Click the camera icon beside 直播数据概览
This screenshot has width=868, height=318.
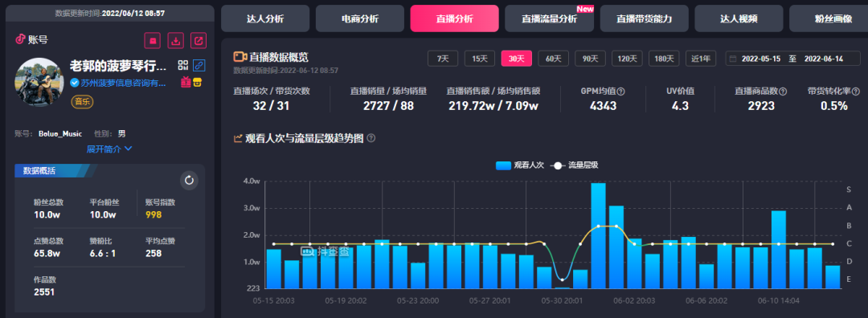(240, 57)
